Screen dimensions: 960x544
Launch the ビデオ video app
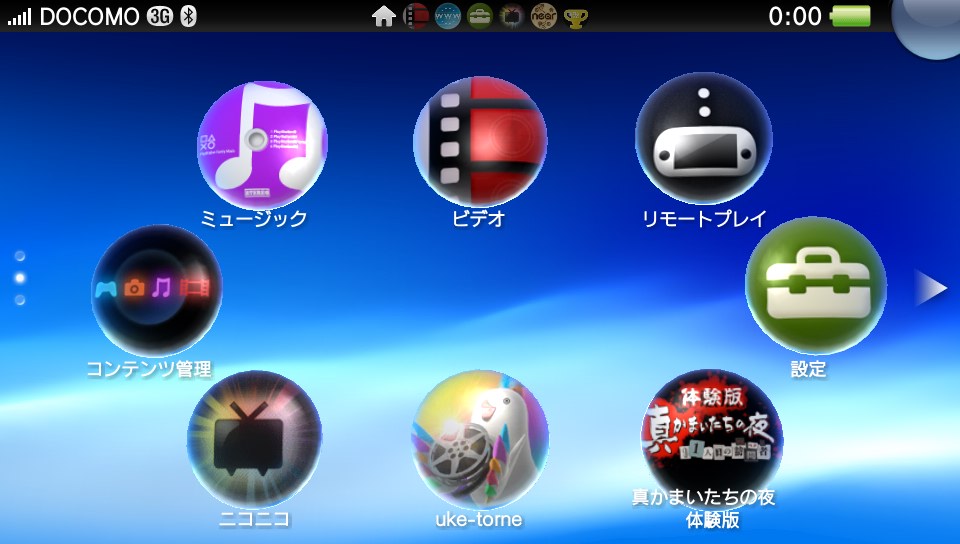coord(481,141)
